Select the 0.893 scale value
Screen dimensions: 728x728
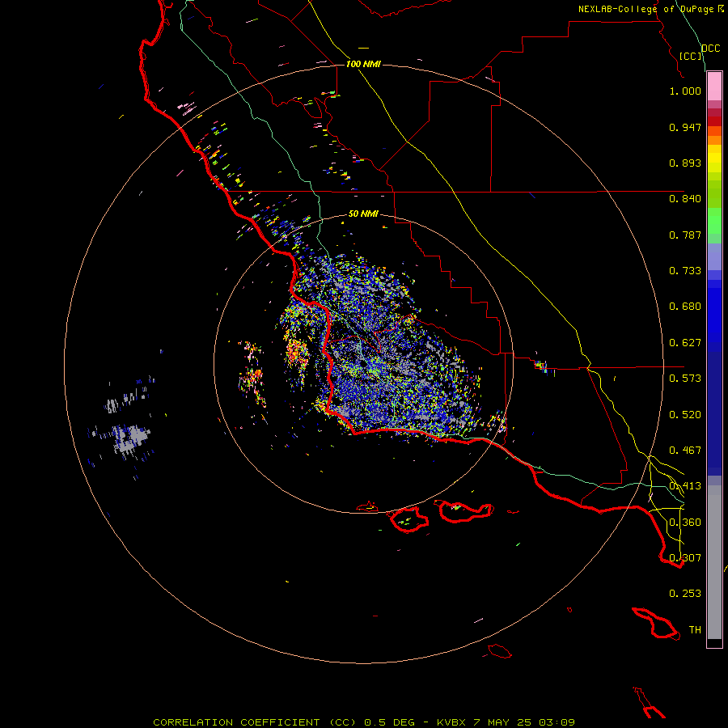[685, 163]
